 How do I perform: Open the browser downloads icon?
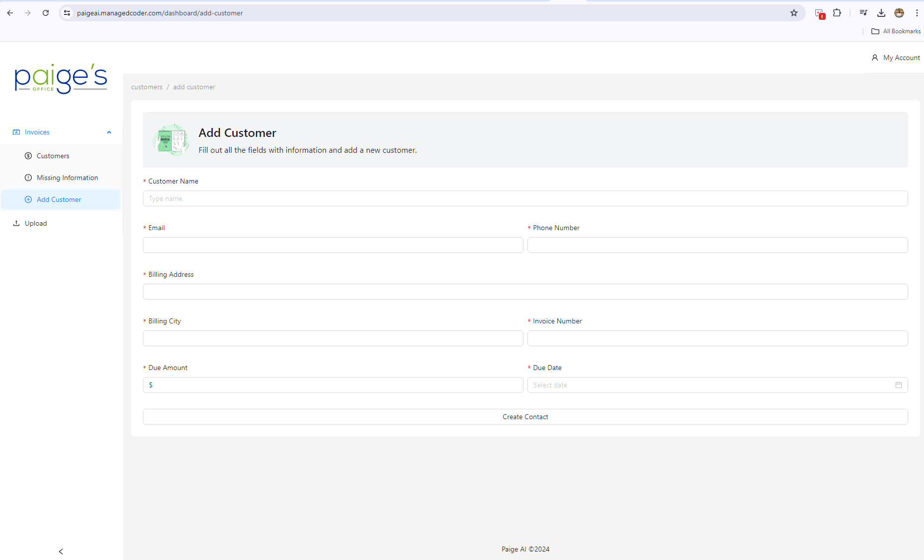coord(881,13)
